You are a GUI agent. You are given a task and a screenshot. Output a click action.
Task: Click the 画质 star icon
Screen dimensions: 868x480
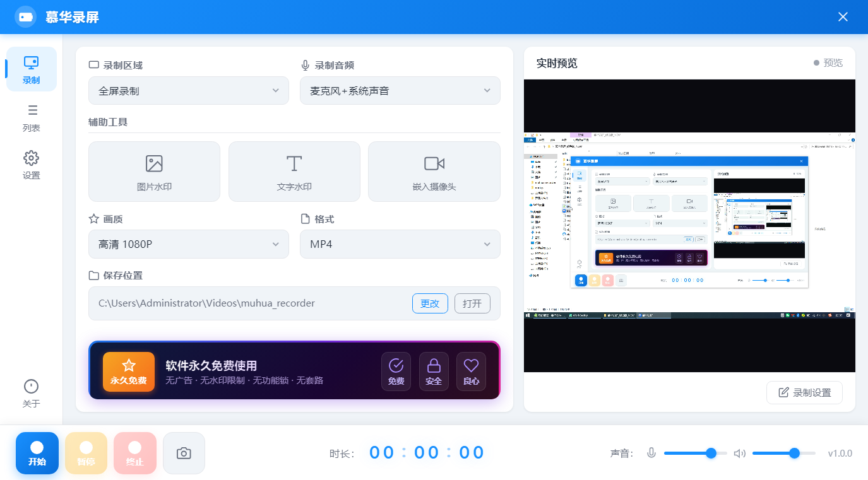click(x=94, y=219)
